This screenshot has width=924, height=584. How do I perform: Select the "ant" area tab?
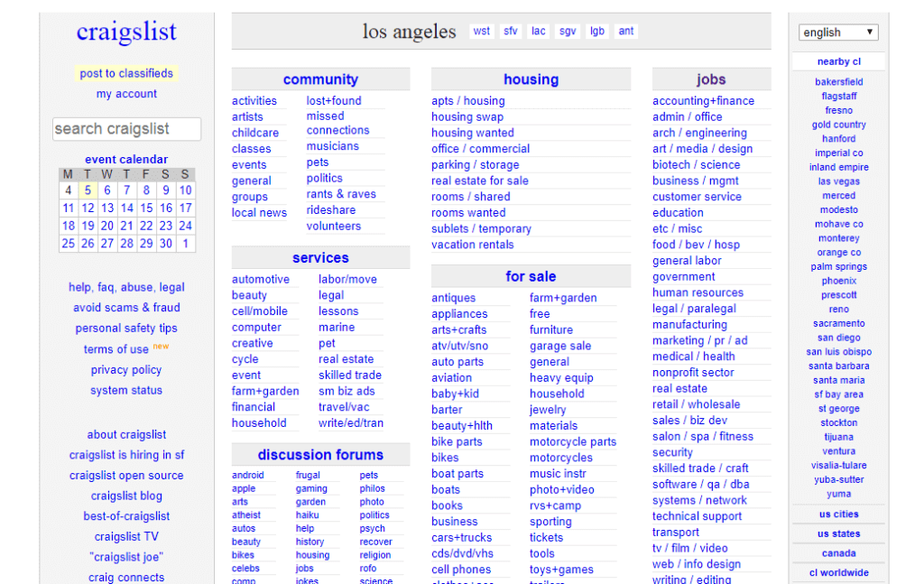coord(626,30)
